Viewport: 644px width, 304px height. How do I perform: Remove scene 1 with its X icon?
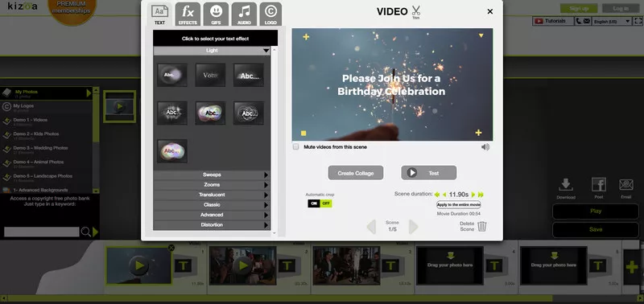point(171,248)
